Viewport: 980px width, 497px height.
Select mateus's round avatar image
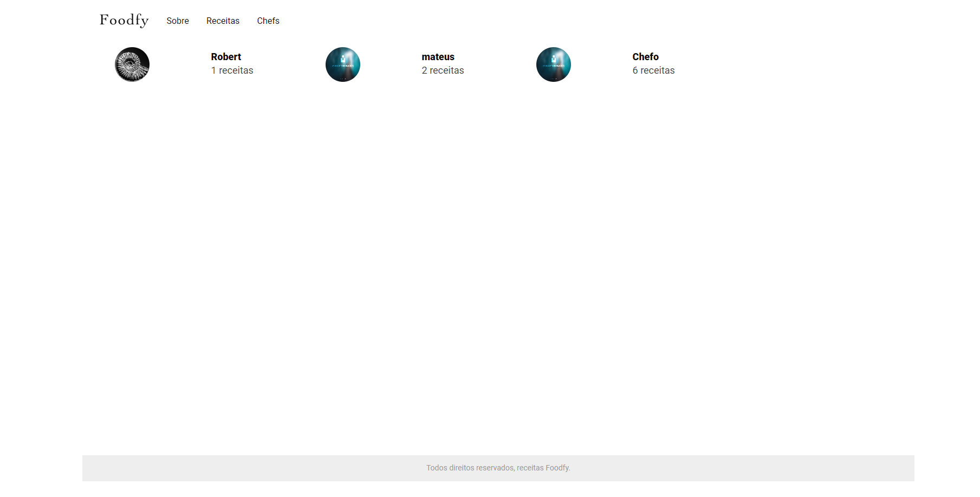click(343, 64)
